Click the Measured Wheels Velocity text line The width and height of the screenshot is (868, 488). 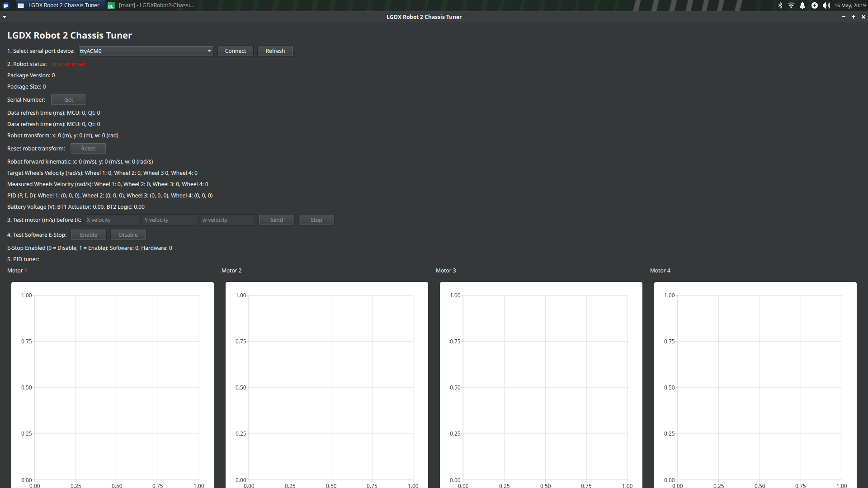[x=108, y=184]
